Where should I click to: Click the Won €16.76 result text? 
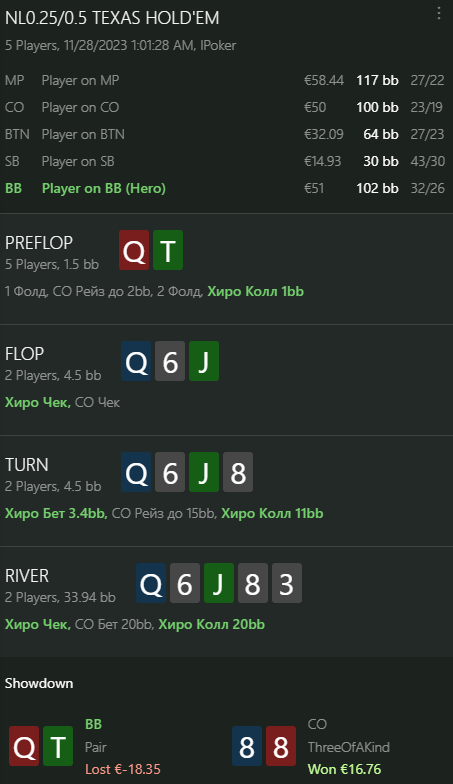[x=344, y=769]
